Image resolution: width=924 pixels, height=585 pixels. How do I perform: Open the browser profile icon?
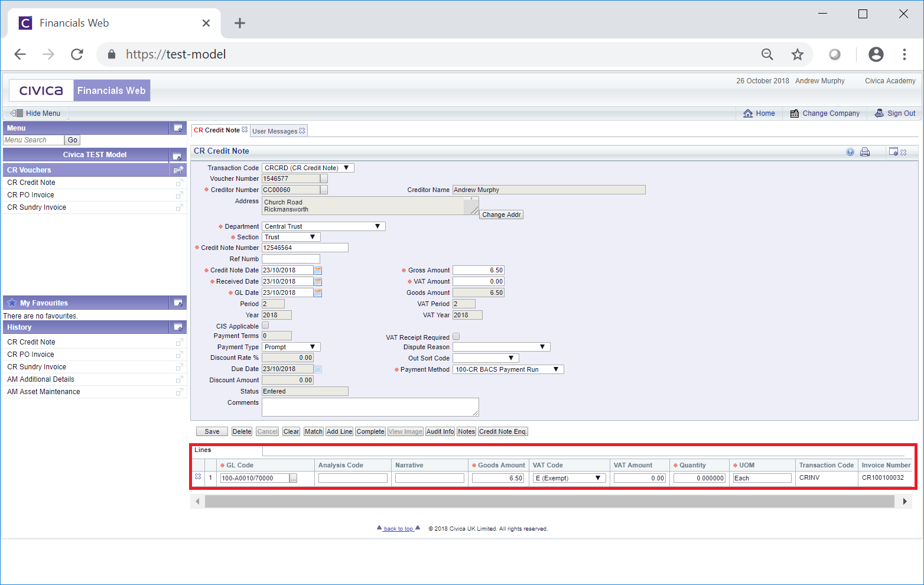pos(876,54)
